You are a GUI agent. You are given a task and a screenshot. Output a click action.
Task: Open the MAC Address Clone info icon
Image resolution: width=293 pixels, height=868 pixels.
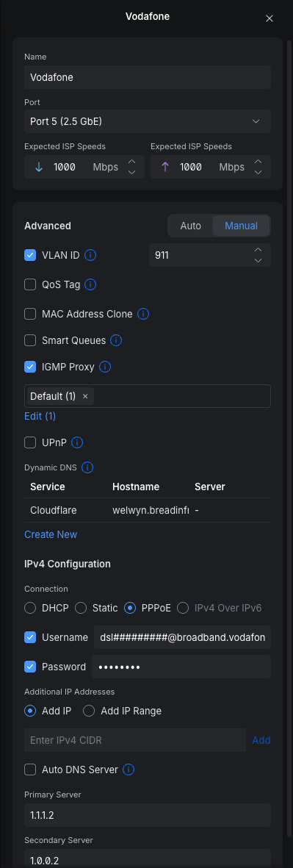coord(143,314)
